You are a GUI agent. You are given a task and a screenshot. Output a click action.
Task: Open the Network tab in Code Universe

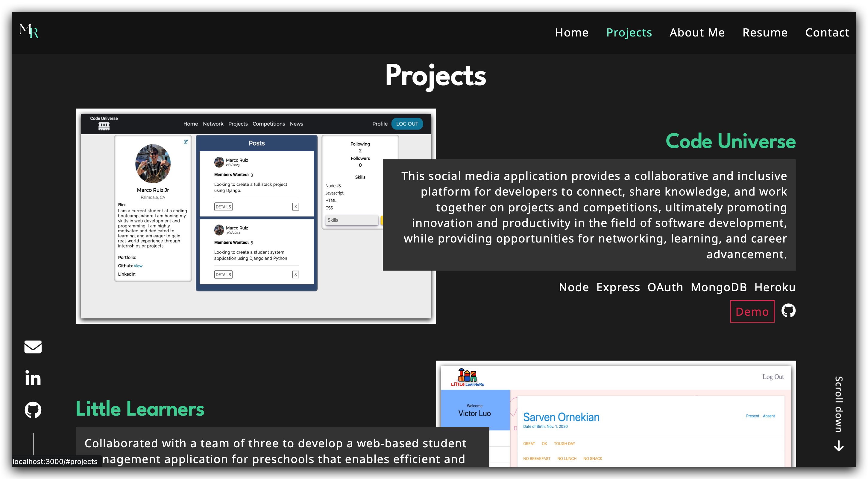point(213,124)
